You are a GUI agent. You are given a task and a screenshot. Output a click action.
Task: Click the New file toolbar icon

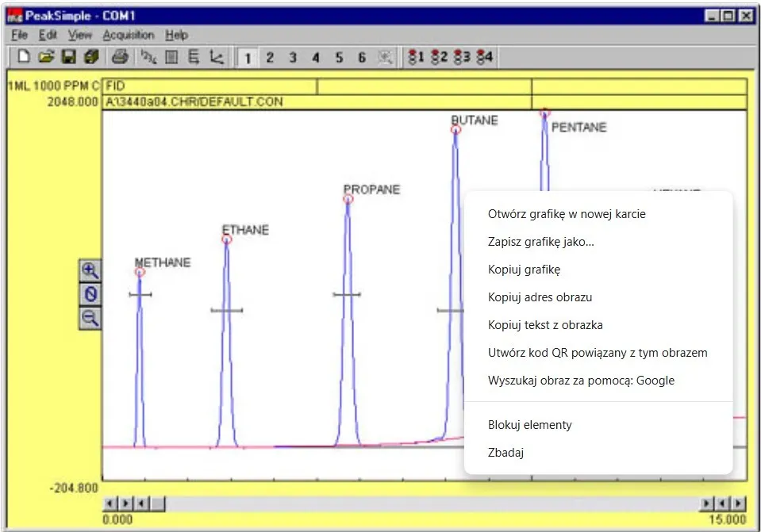(24, 57)
